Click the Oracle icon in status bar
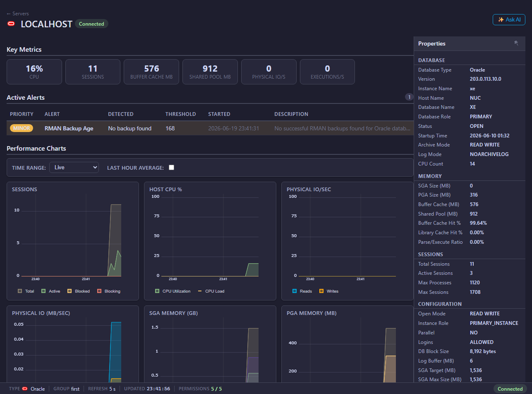The width and height of the screenshot is (532, 394). (25, 389)
